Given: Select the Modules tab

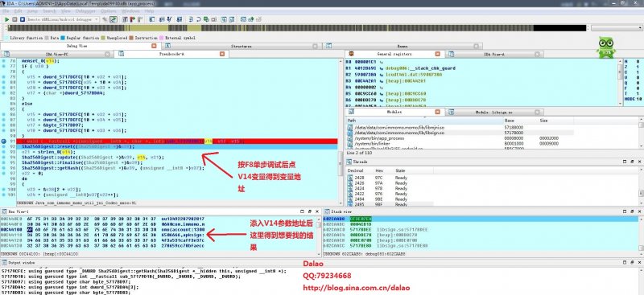Looking at the screenshot, I should pos(394,112).
